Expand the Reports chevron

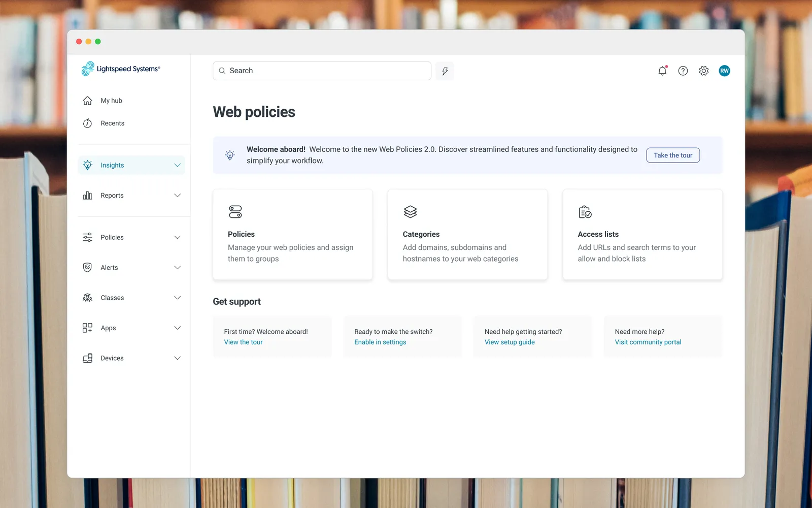177,196
